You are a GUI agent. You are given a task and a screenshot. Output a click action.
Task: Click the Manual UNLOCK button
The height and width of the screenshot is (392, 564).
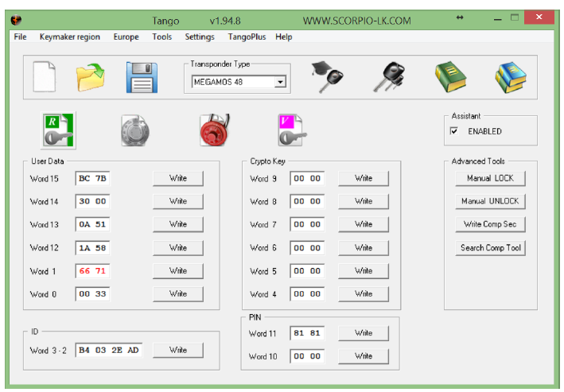point(490,201)
